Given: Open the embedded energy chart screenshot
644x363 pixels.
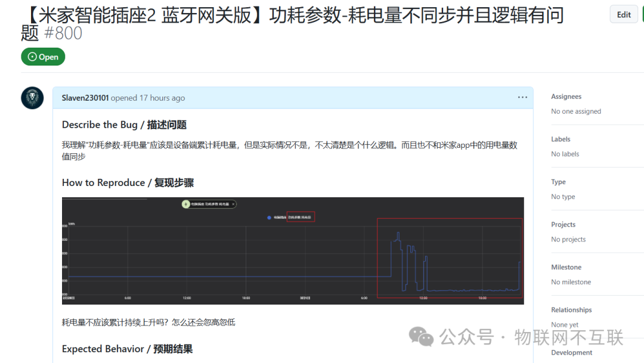Looking at the screenshot, I should coord(293,251).
